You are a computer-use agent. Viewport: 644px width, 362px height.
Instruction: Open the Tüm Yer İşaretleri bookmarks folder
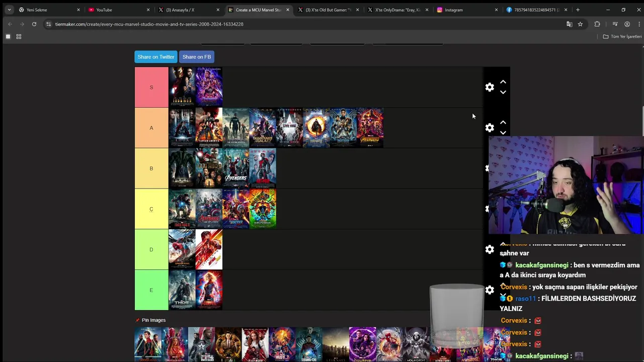click(x=622, y=37)
